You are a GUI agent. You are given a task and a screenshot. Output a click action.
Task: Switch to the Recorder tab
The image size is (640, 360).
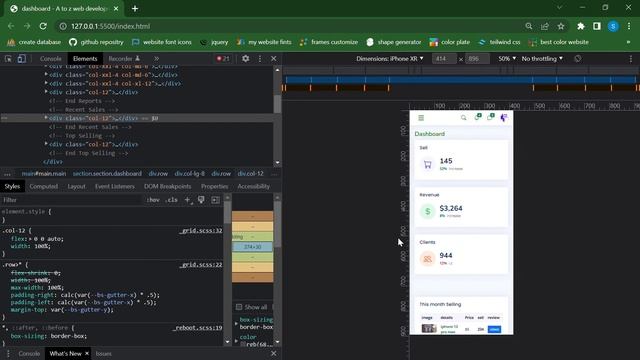(x=124, y=59)
